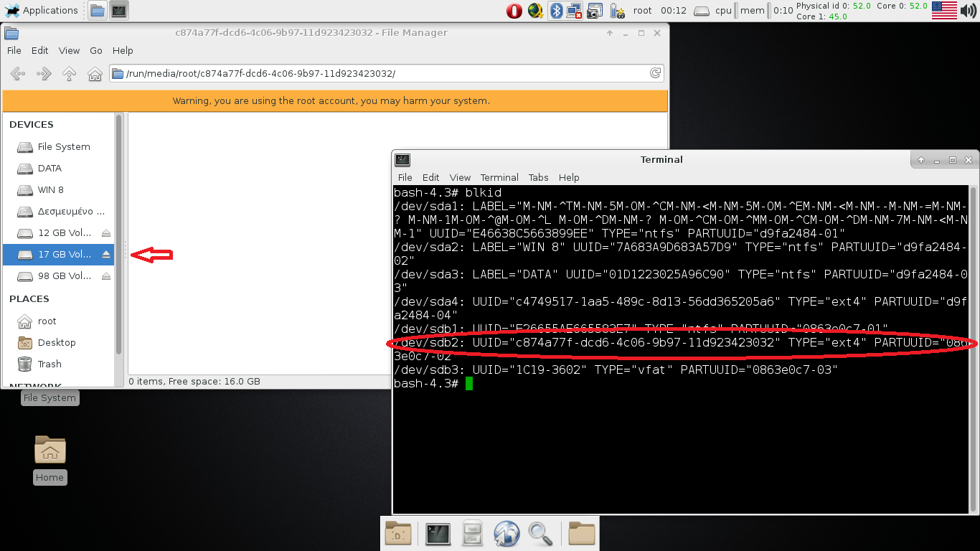Click the Bluetooth icon in the system tray

pos(555,10)
